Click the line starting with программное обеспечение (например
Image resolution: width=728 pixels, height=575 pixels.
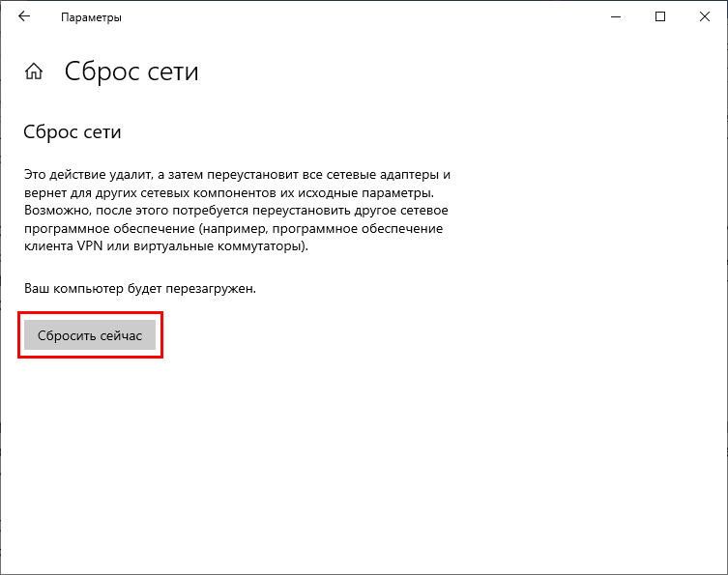coord(234,229)
